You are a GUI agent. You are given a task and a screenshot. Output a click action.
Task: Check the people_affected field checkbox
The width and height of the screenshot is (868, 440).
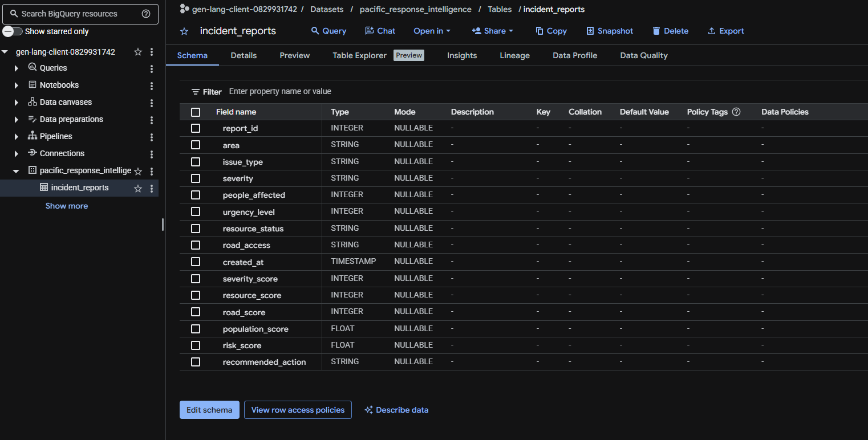(196, 195)
